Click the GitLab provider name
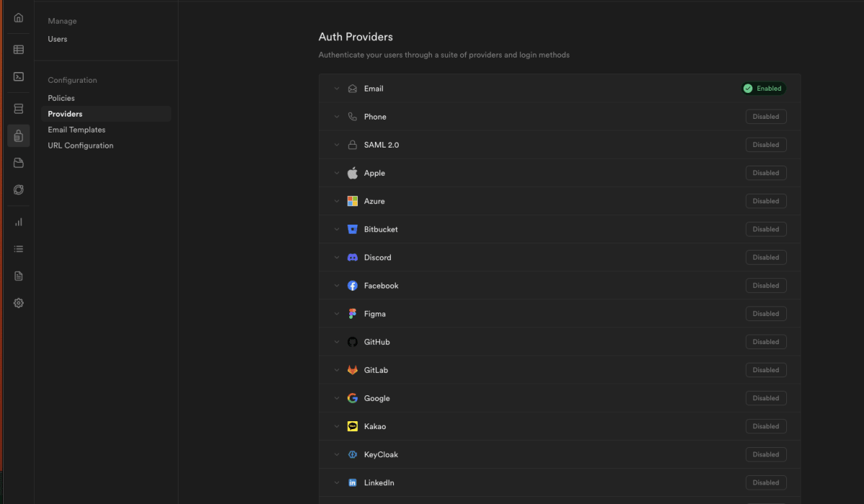 point(376,370)
